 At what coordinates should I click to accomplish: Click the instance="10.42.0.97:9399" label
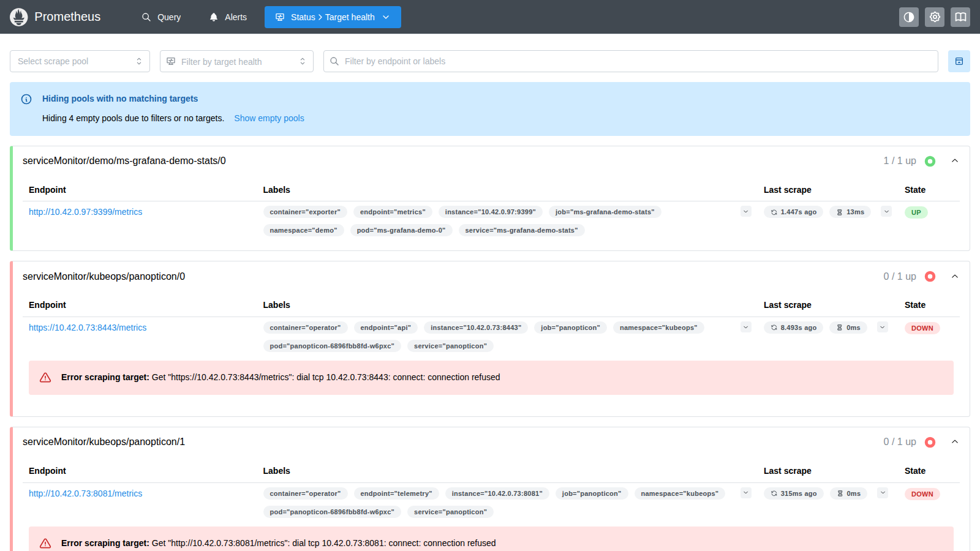pos(490,212)
